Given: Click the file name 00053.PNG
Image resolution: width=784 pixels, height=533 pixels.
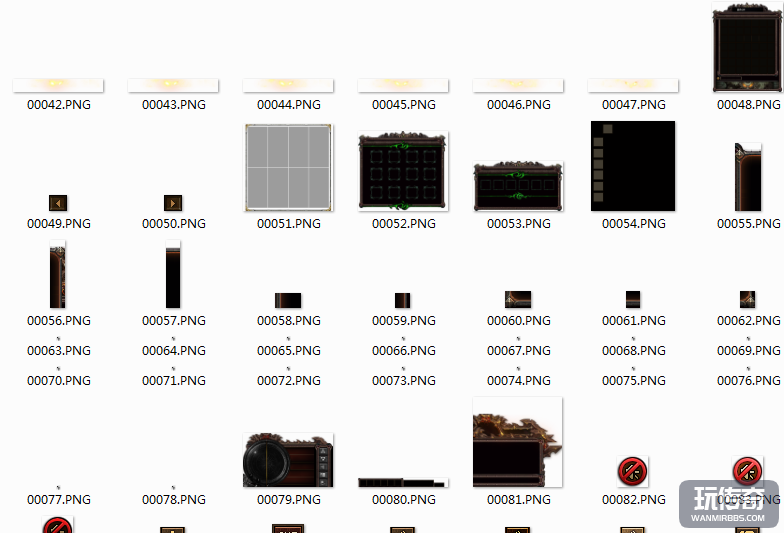Looking at the screenshot, I should [519, 224].
